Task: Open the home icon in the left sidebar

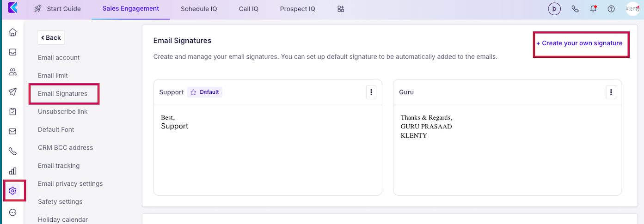Action: (x=13, y=32)
